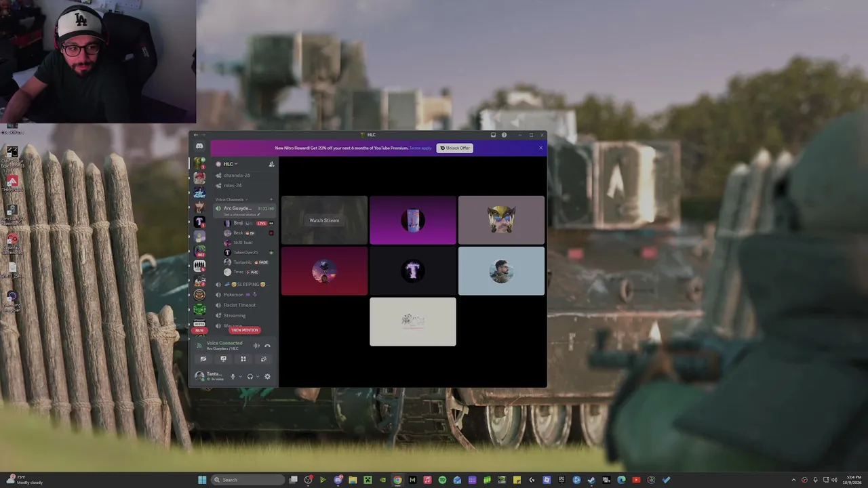Turn on camera in voice panel

click(203, 359)
